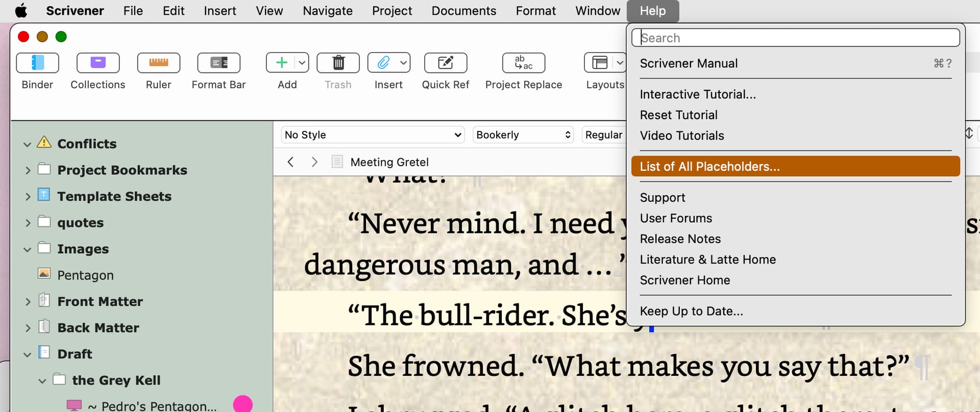Toggle the Binder sidebar icon

pos(37,63)
